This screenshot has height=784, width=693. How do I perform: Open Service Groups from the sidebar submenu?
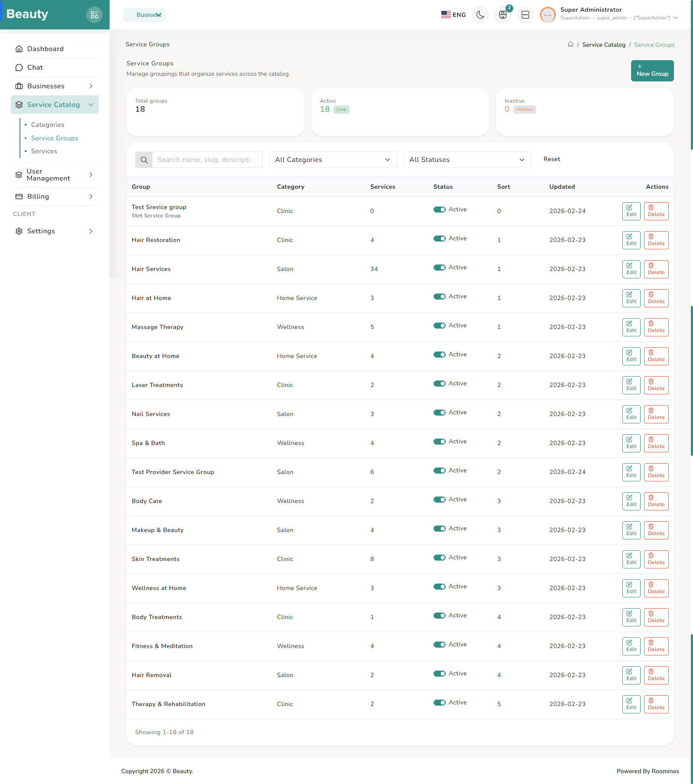(x=55, y=138)
